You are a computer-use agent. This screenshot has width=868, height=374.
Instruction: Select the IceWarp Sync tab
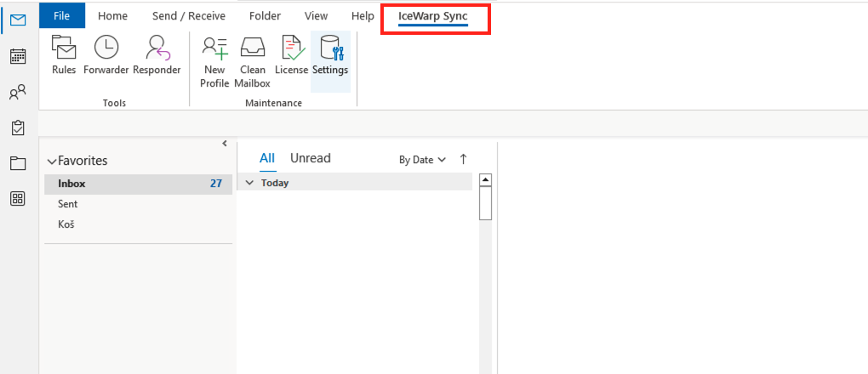tap(433, 16)
